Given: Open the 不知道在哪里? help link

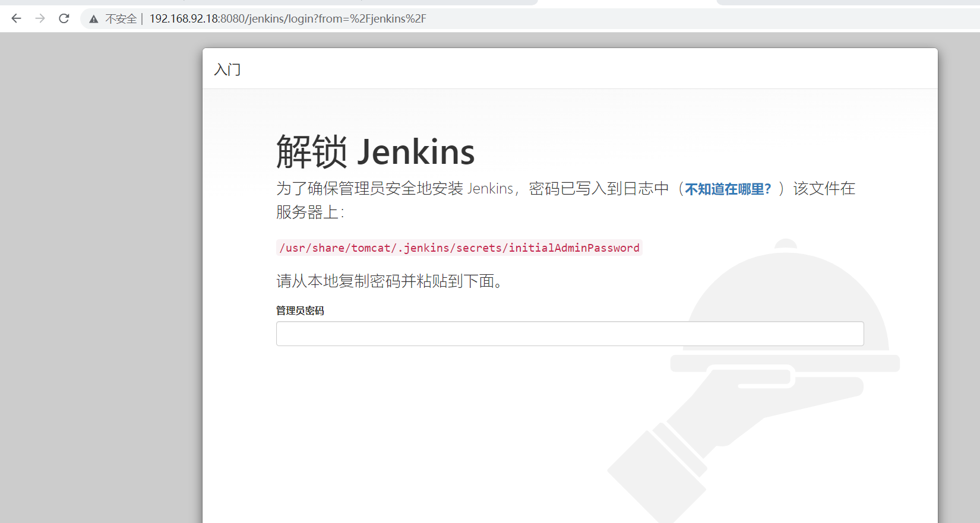Looking at the screenshot, I should coord(728,189).
